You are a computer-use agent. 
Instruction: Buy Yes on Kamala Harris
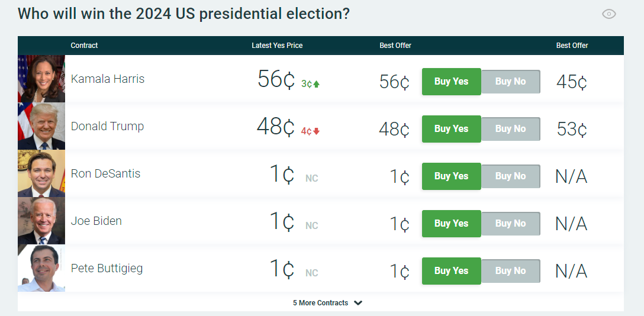click(451, 82)
